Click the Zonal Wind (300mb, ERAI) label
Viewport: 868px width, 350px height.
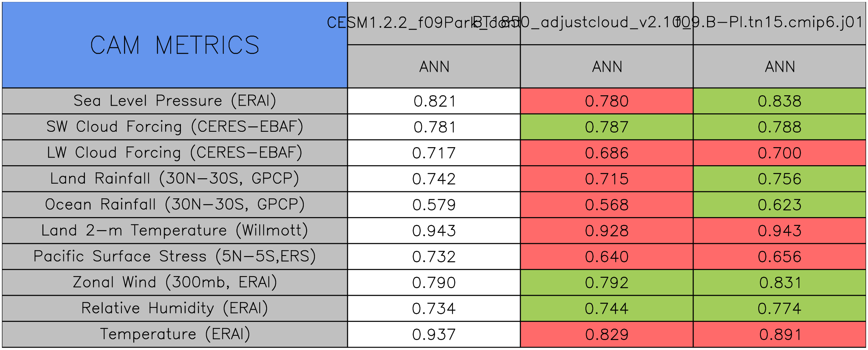tap(175, 282)
